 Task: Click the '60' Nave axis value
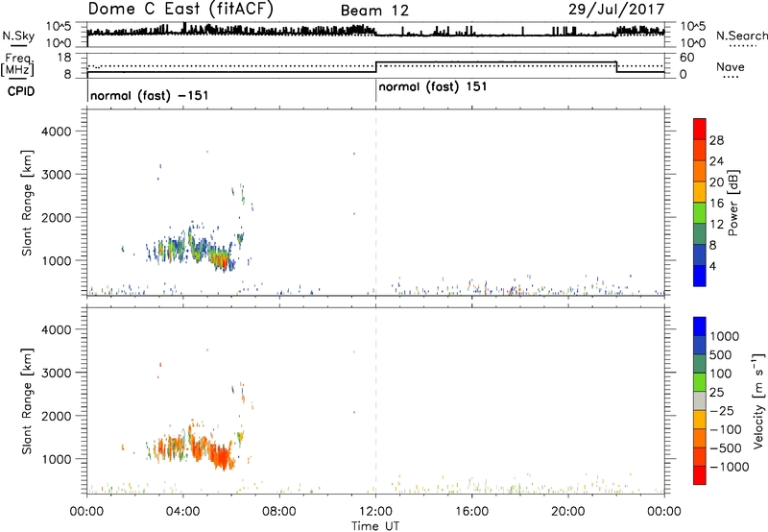click(x=686, y=58)
